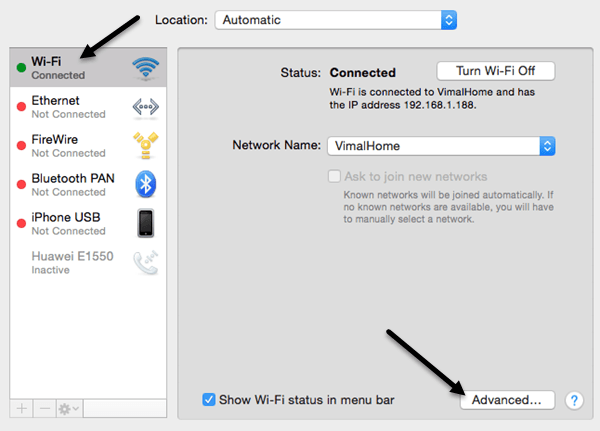Toggle the Ask to join new networks checkbox

pos(334,176)
